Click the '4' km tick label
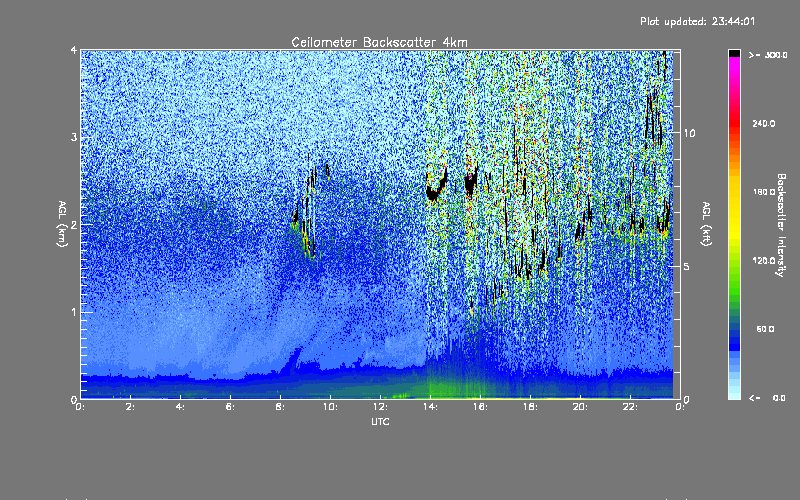This screenshot has height=500, width=800. [74, 50]
